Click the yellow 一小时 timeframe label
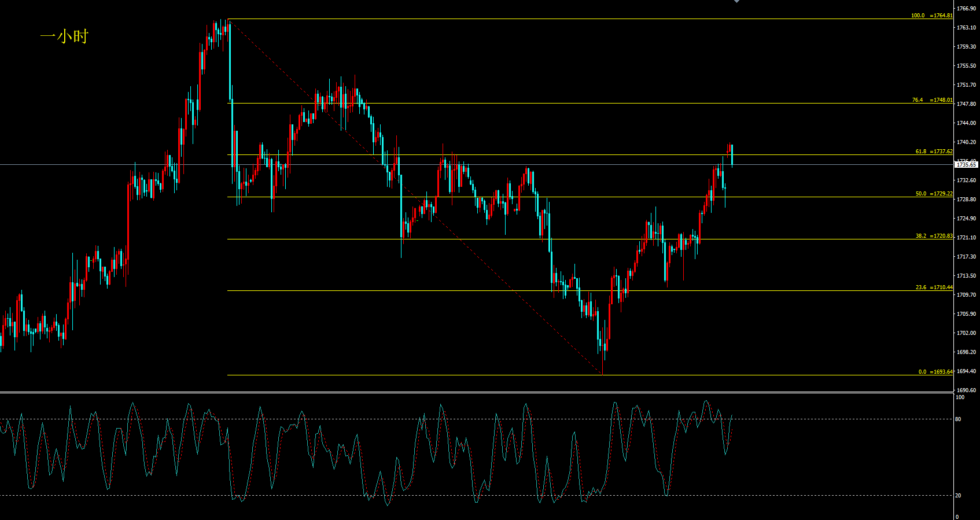This screenshot has height=520, width=980. click(64, 37)
